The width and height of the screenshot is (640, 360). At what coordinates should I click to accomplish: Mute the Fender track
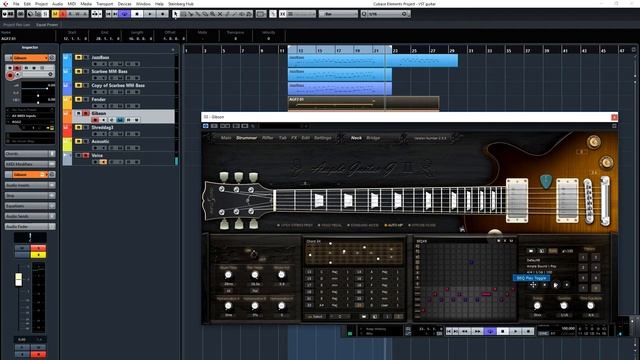(78, 99)
